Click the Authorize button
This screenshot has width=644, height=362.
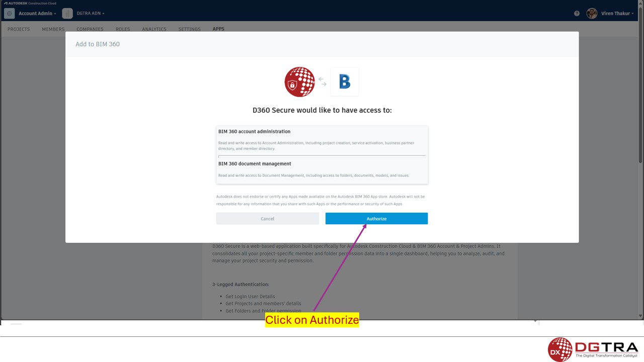(x=376, y=219)
